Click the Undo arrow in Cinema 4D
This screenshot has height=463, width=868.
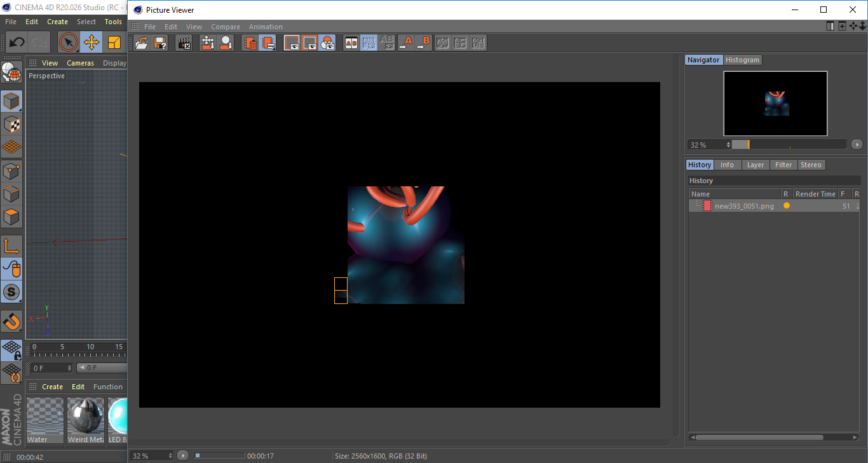click(x=17, y=43)
